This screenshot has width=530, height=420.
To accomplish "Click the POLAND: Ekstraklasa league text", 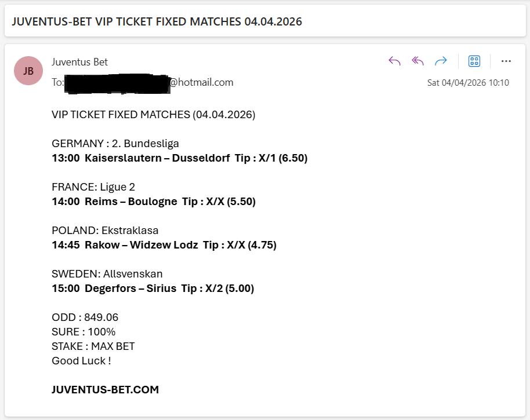I will 105,231.
